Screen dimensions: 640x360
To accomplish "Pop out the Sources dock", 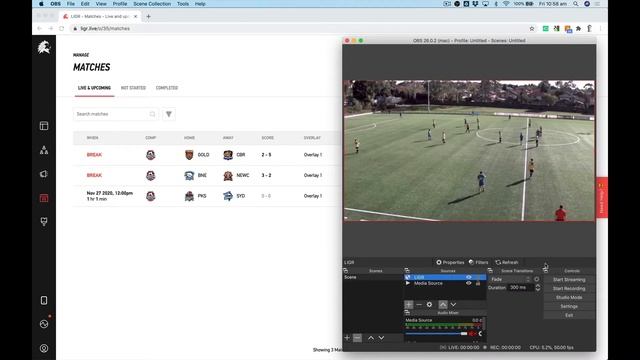I will (x=407, y=271).
